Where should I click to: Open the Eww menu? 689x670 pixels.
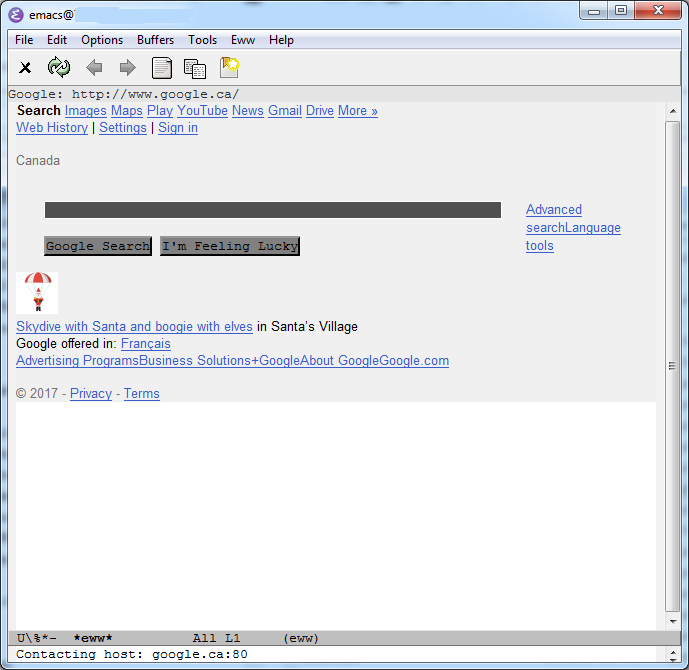point(243,40)
